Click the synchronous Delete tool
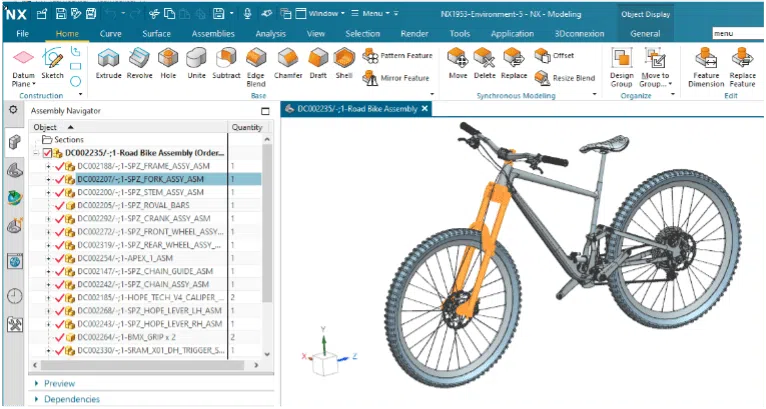Screen dimensions: 766x409 tap(485, 63)
